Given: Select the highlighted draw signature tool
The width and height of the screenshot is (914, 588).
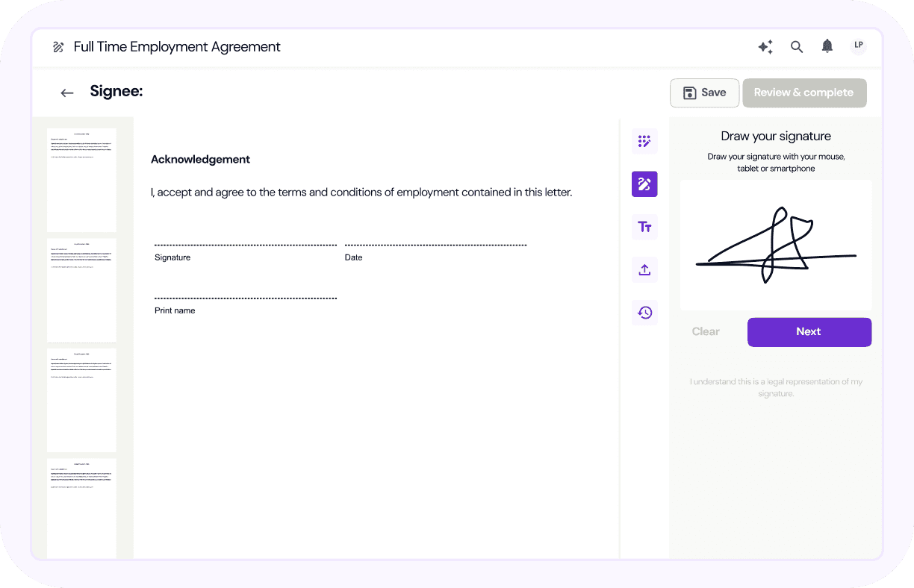Looking at the screenshot, I should (644, 184).
